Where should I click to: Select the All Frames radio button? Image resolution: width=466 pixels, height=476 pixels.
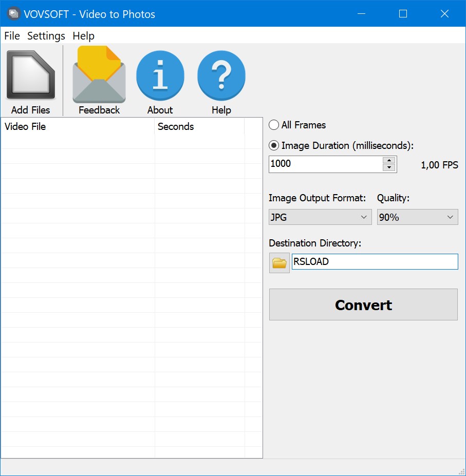[x=274, y=125]
